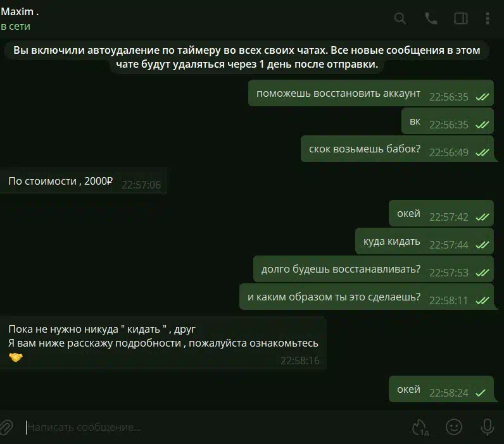The width and height of the screenshot is (504, 444).
Task: Attach a file with paperclip icon
Action: point(6,428)
